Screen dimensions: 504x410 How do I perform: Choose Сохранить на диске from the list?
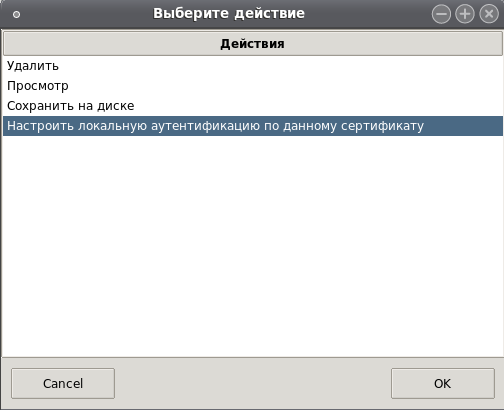click(253, 106)
